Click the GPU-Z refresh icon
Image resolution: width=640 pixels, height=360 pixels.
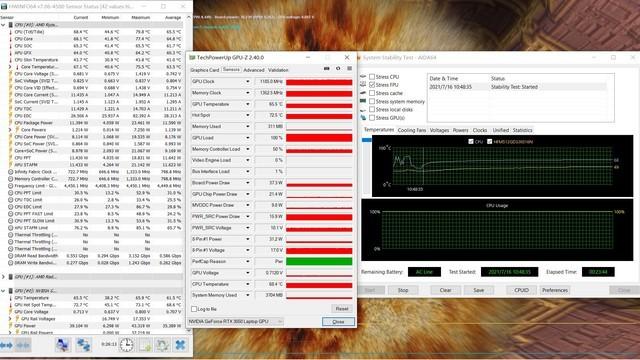[338, 69]
